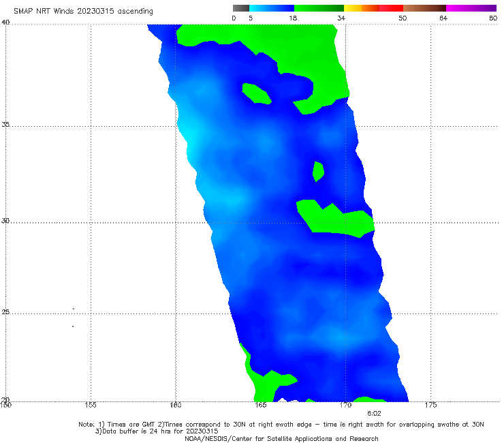Click the oval green patch near 37N 165E
The width and height of the screenshot is (504, 443).
pyautogui.click(x=257, y=93)
